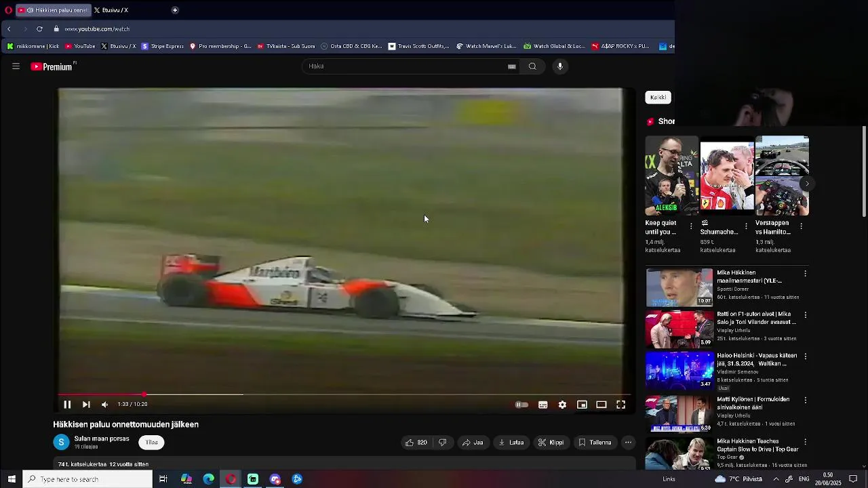
Task: Open the Schumacher short thumbnail
Action: pos(727,176)
